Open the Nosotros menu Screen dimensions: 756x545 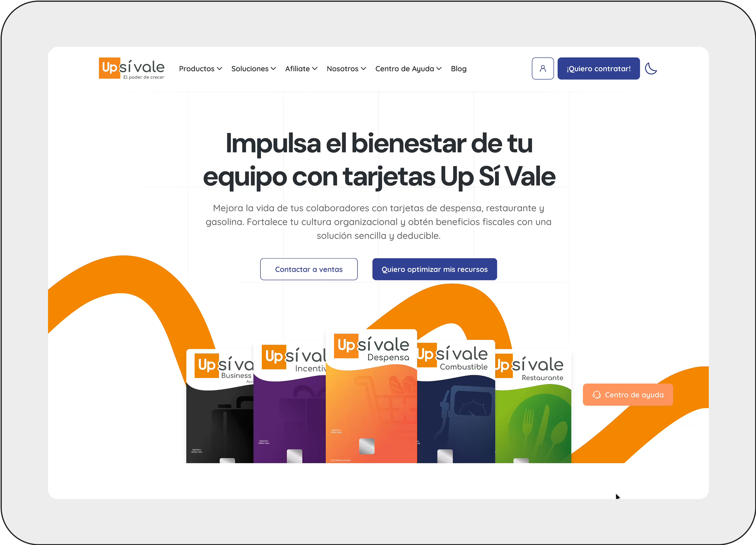(346, 68)
